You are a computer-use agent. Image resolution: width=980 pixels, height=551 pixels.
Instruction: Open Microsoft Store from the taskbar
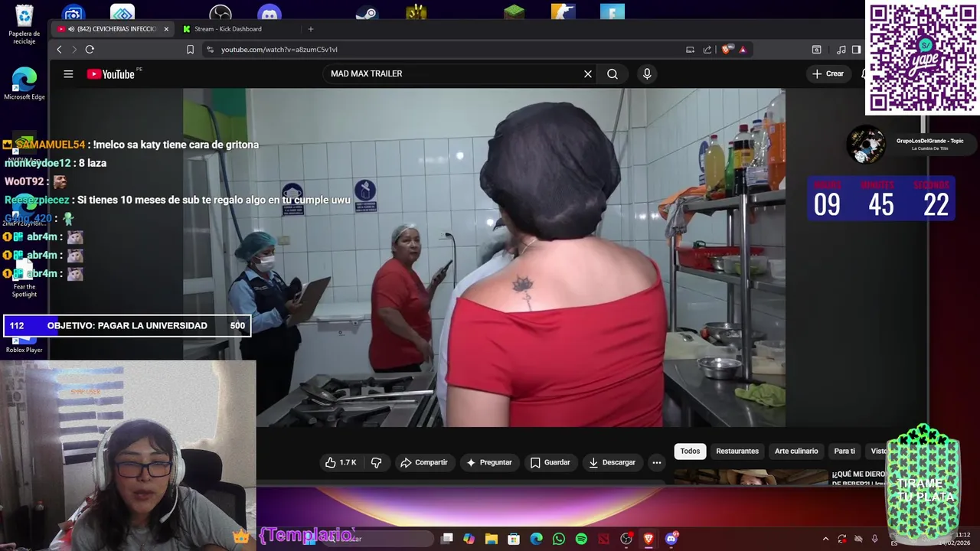tap(514, 539)
